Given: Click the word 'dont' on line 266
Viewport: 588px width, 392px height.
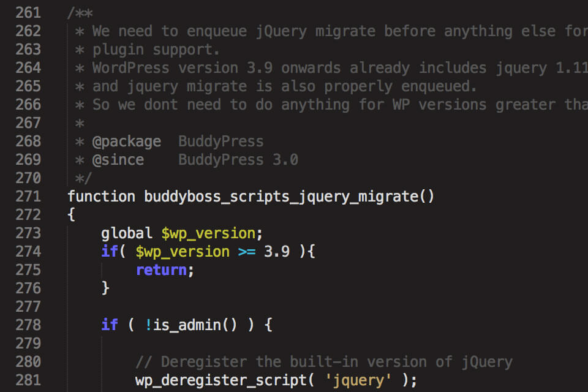Looking at the screenshot, I should tap(161, 105).
